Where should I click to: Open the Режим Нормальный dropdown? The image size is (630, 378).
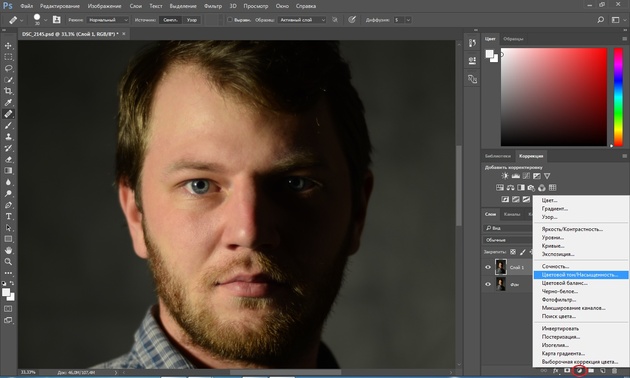[x=108, y=20]
